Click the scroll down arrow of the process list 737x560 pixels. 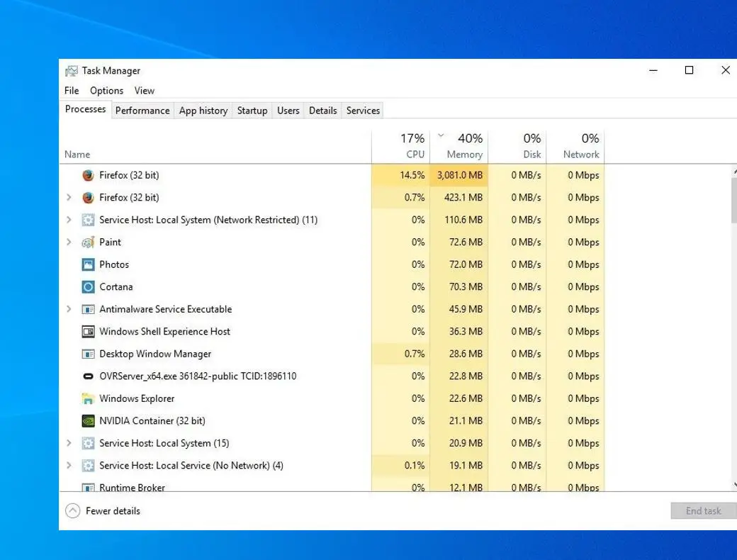point(734,484)
